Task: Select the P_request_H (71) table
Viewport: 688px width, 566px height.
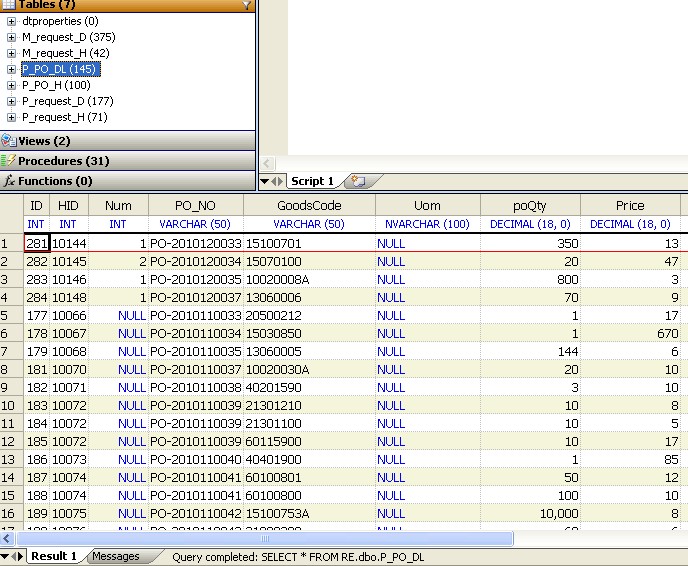Action: tap(64, 117)
